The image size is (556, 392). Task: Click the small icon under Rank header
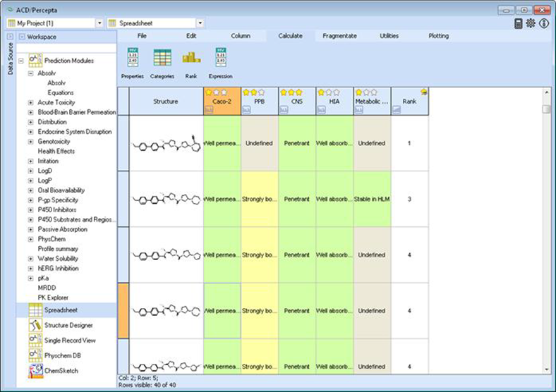(x=397, y=110)
